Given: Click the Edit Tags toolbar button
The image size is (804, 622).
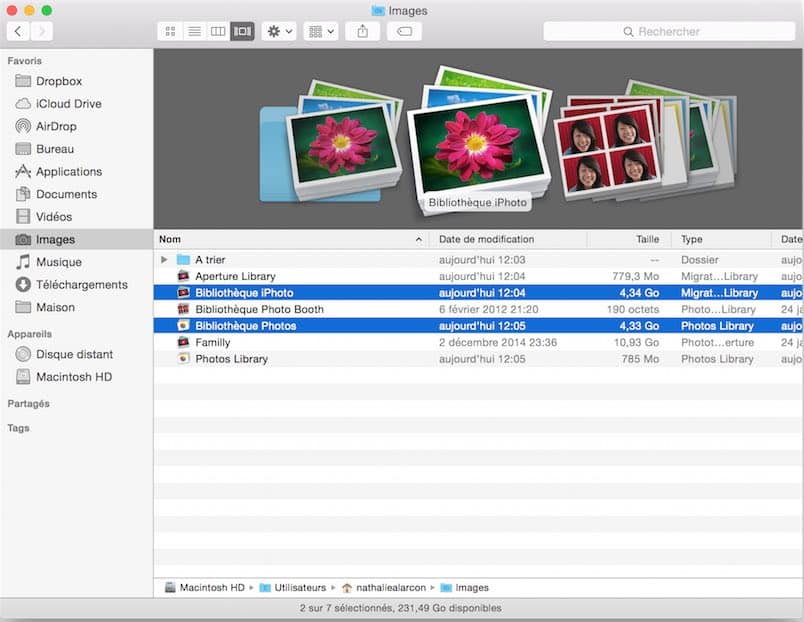Looking at the screenshot, I should pos(404,31).
